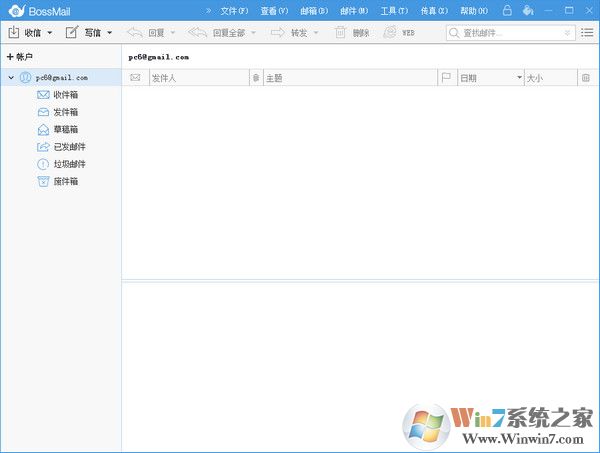Viewport: 600px width, 453px height.
Task: Click the BossMail snail logo icon
Action: click(x=17, y=11)
